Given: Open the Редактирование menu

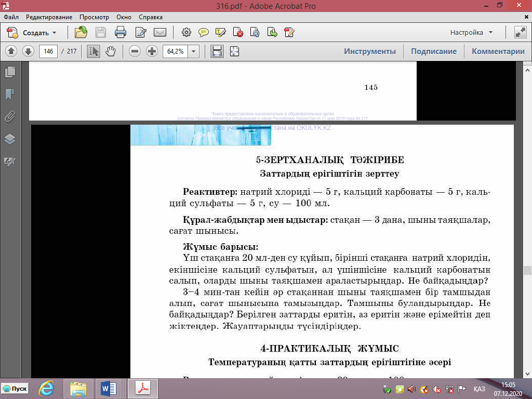Looking at the screenshot, I should coord(49,17).
